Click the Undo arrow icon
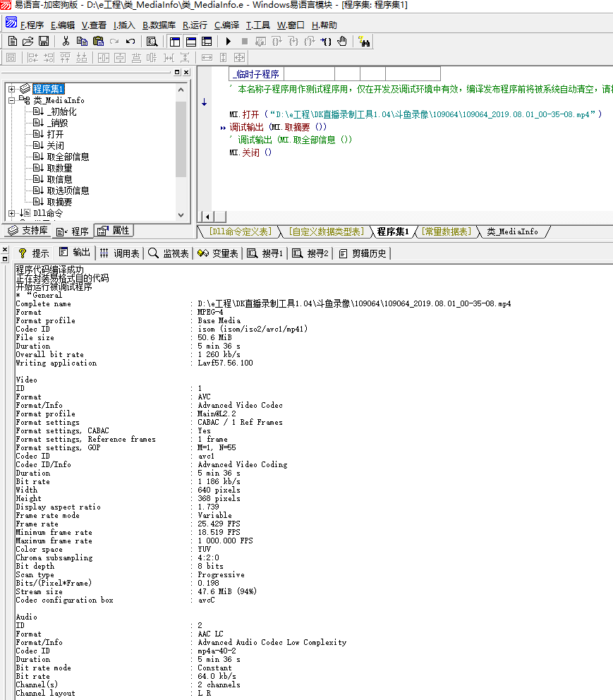 [131, 42]
